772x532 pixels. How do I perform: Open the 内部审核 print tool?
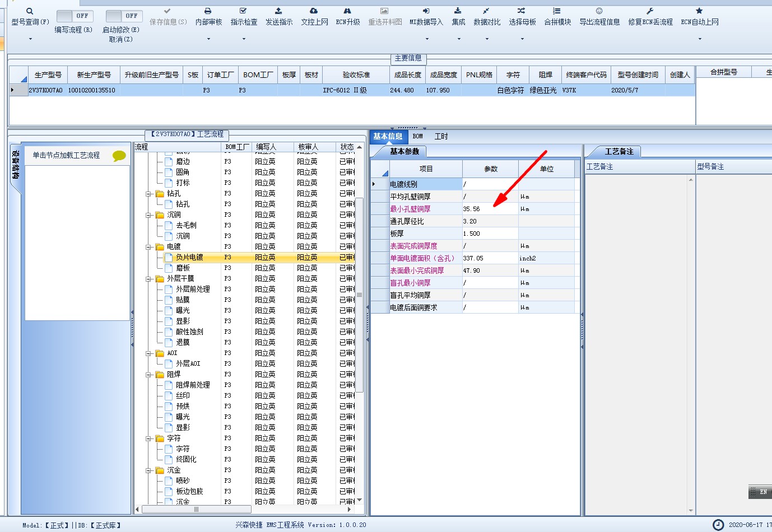pyautogui.click(x=208, y=17)
